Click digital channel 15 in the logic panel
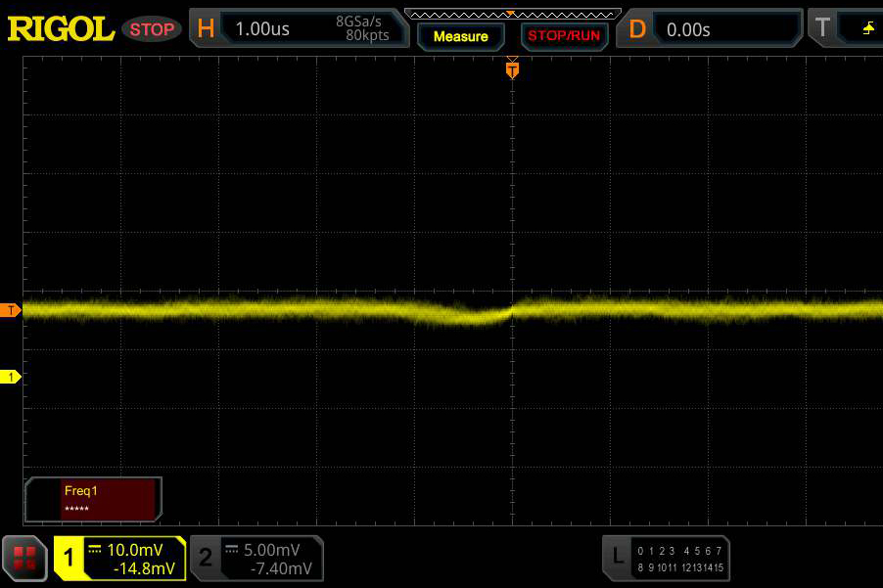 (x=718, y=567)
